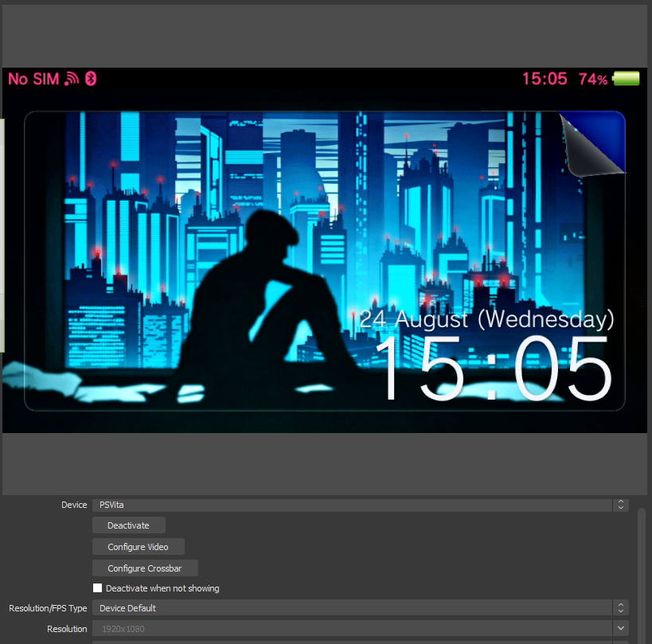Click the green battery icon in preview

coord(626,78)
